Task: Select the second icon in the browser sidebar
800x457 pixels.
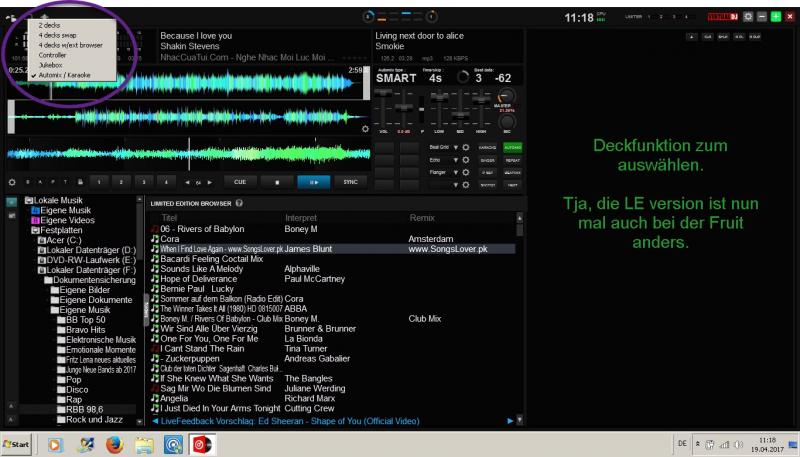Action: pyautogui.click(x=12, y=215)
